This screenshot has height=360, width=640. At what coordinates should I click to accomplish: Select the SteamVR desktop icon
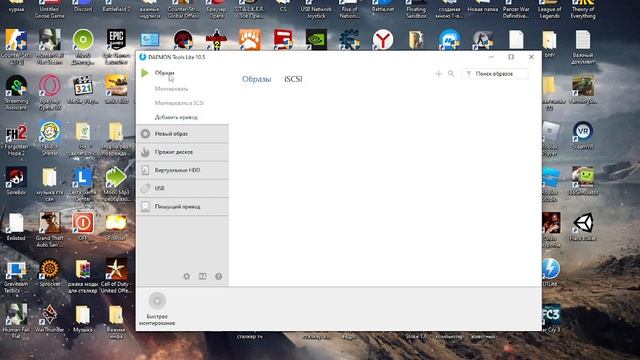click(x=583, y=135)
